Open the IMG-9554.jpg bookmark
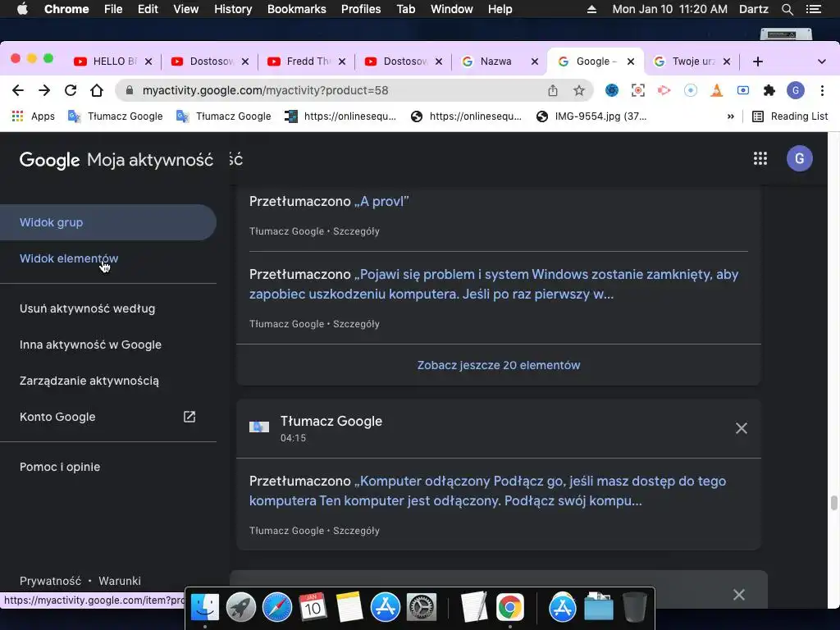The height and width of the screenshot is (630, 840). 592,116
